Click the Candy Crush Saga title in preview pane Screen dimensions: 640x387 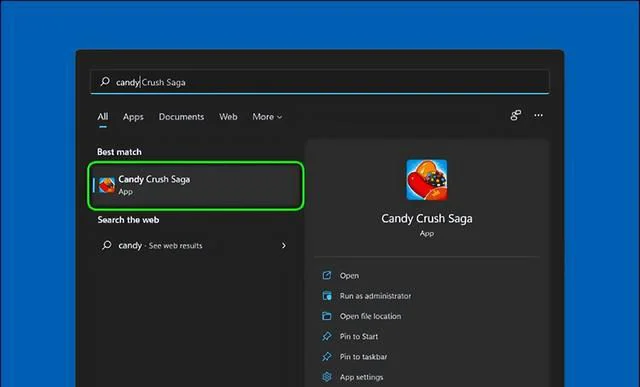click(427, 218)
